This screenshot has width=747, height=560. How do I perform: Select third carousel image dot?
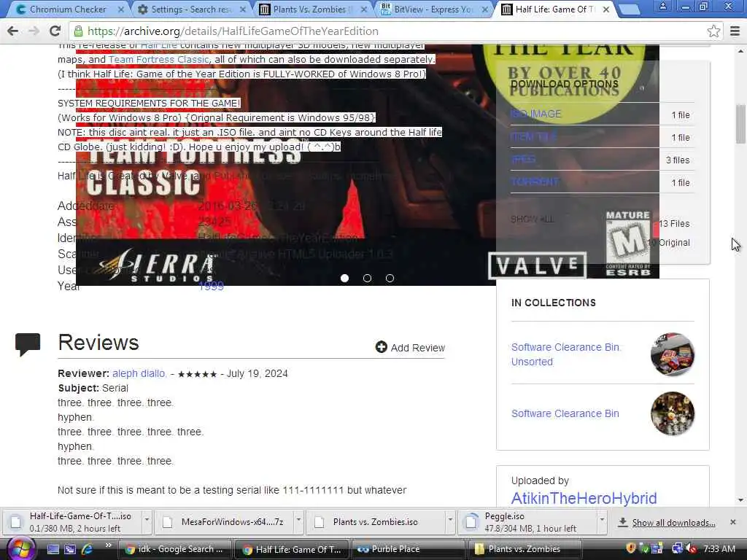390,278
